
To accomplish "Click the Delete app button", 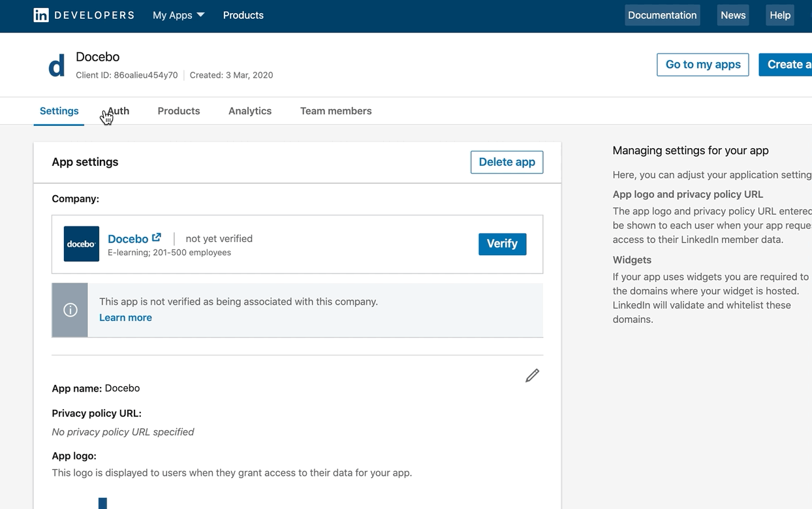I will pyautogui.click(x=507, y=162).
